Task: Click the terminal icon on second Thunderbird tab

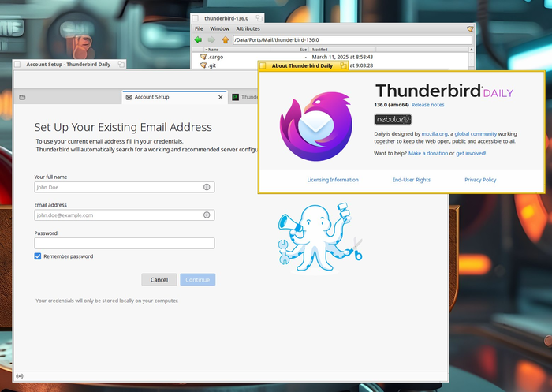Action: pos(236,97)
